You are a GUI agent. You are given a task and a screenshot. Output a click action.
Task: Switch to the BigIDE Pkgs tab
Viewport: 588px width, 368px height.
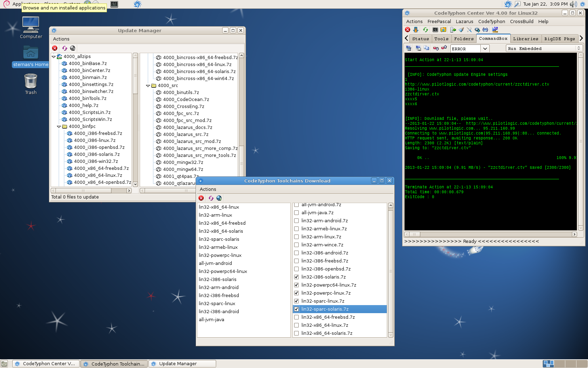pos(559,39)
